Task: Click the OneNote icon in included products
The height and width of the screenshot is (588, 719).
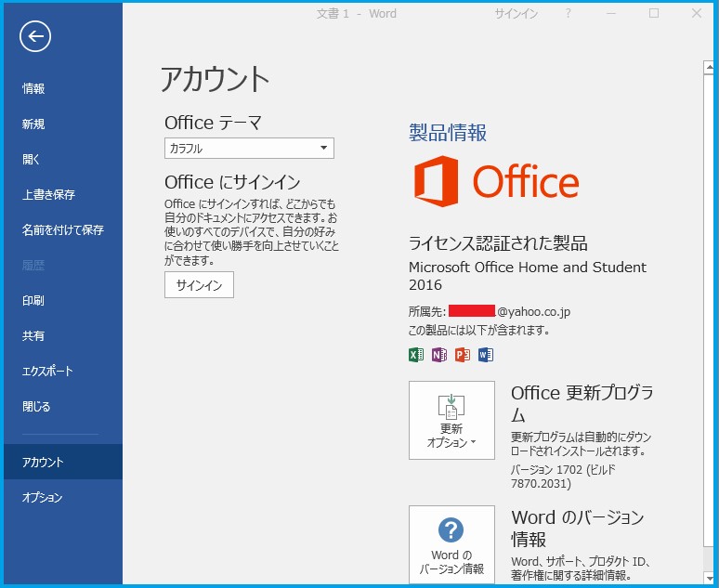Action: coord(438,355)
